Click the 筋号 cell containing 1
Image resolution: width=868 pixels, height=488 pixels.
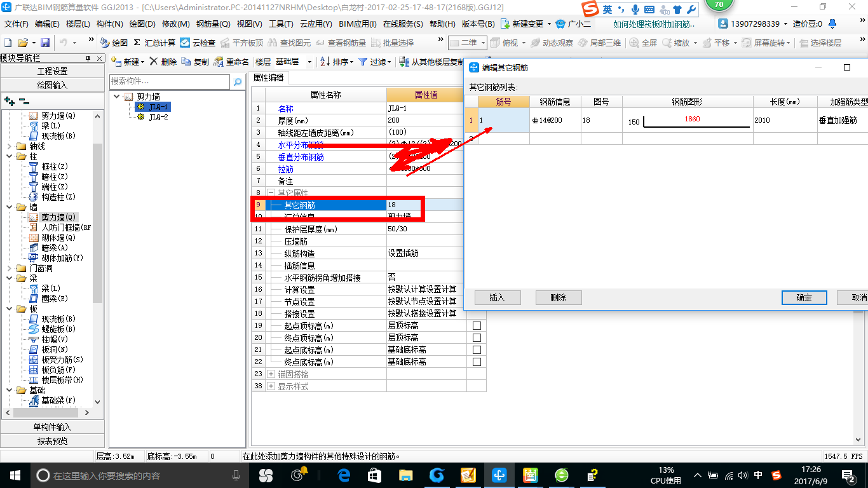(504, 120)
